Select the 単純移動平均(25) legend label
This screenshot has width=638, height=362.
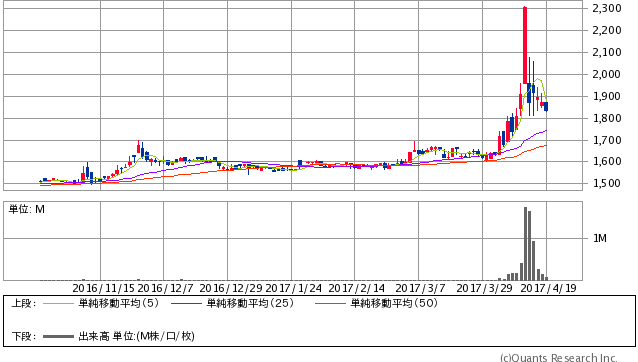(x=250, y=303)
